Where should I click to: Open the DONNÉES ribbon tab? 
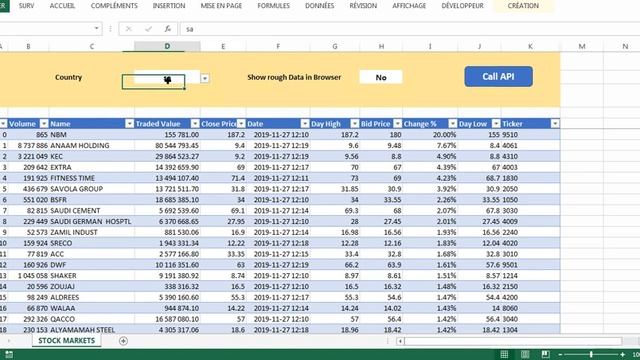pyautogui.click(x=320, y=6)
